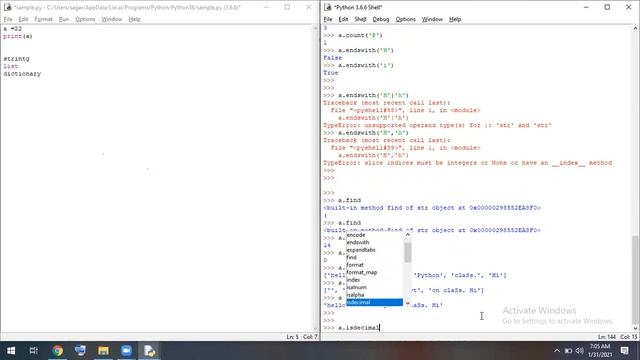Click the autocomplete list scrollbar thumb
This screenshot has width=640, height=360.
tap(407, 252)
